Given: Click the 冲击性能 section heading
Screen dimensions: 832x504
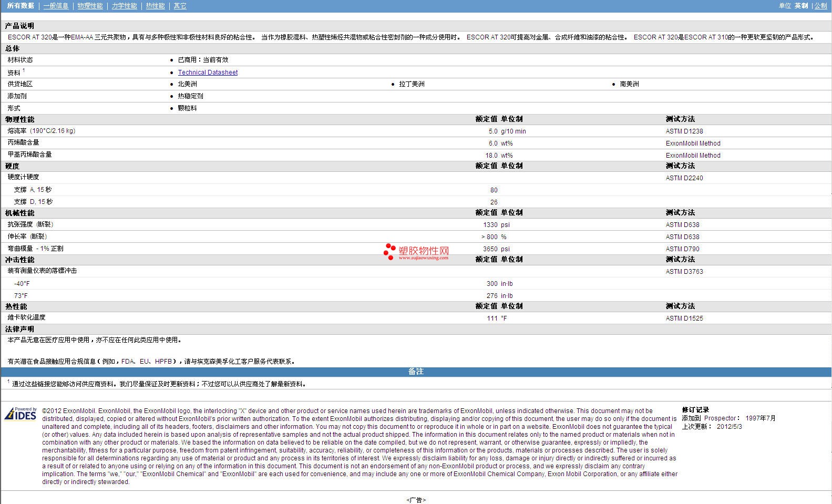Looking at the screenshot, I should coord(19,260).
